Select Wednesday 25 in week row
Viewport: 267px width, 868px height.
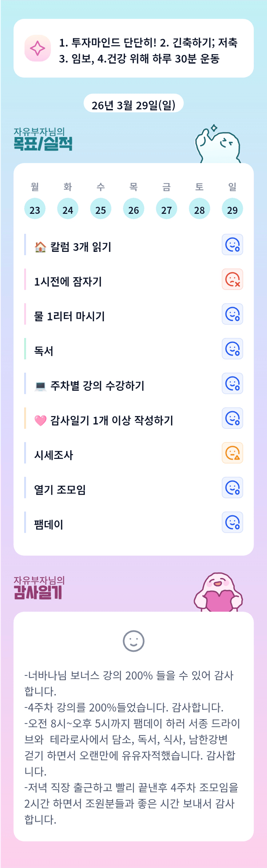(101, 209)
